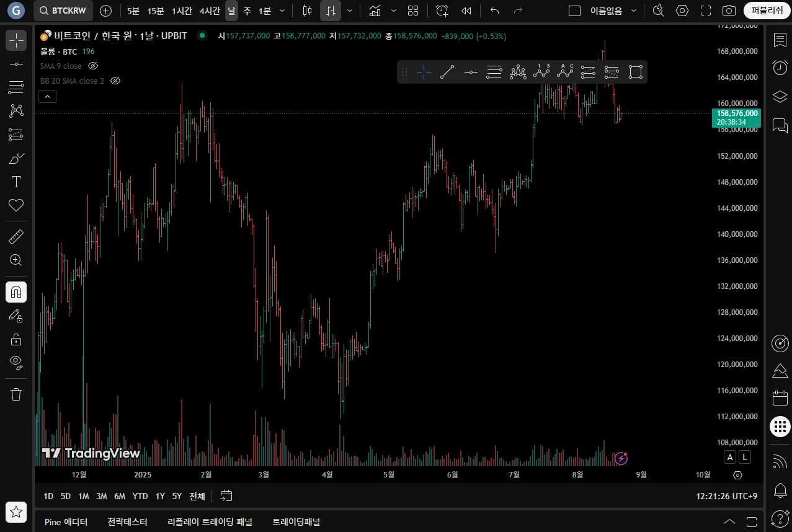The width and height of the screenshot is (792, 532).
Task: Open the hexagon chart settings icon
Action: (682, 11)
